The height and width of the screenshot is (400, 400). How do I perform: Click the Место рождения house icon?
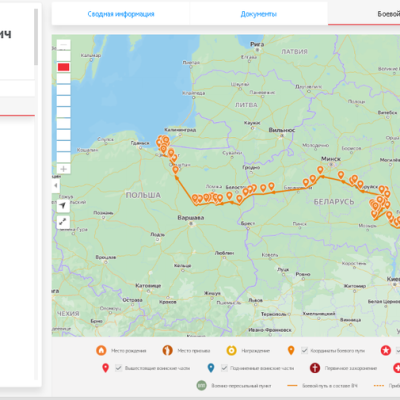tap(101, 350)
